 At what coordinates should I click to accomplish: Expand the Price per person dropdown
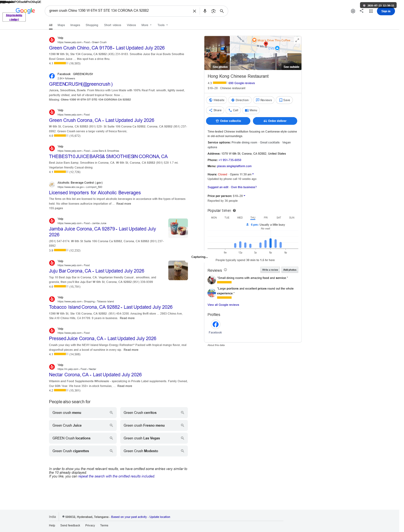pyautogui.click(x=244, y=196)
